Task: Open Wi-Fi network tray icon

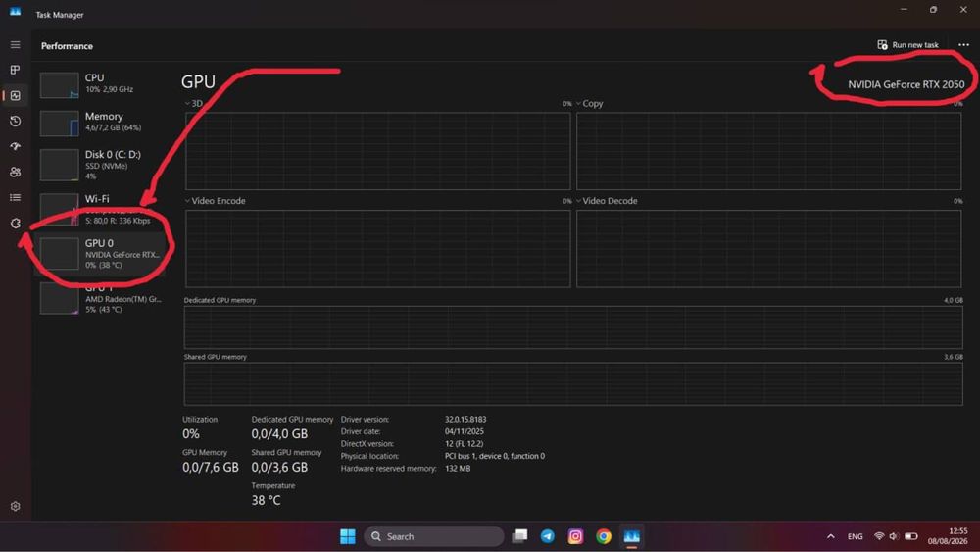Action: coord(879,536)
